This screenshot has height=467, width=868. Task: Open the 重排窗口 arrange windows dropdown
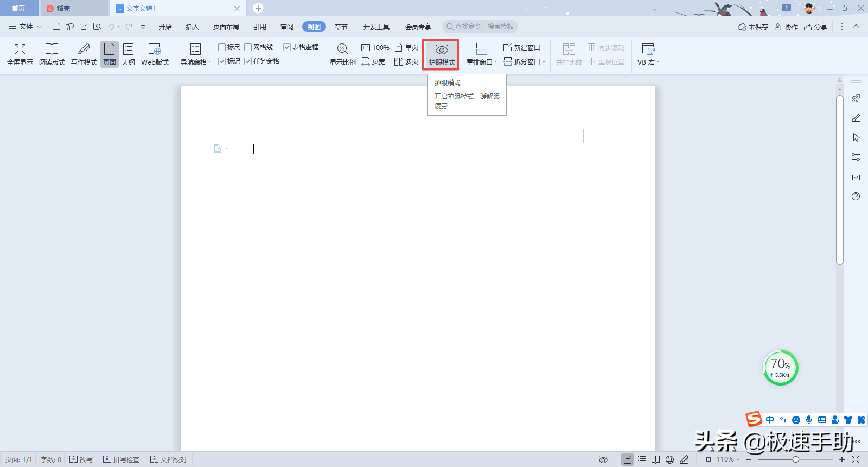482,54
